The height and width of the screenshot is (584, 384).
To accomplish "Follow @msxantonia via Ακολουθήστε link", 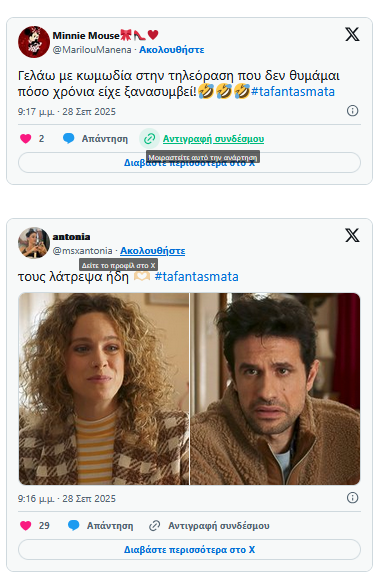I will pos(153,251).
